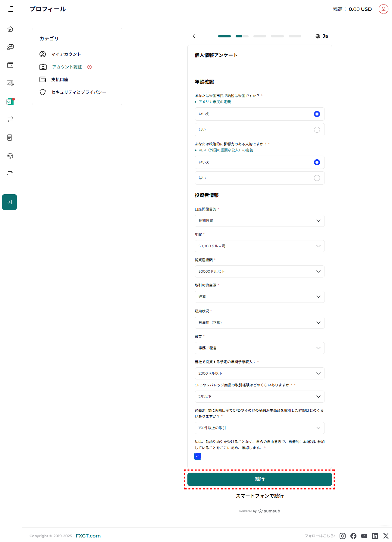Open the Instagram footer icon
This screenshot has width=392, height=542.
(343, 536)
